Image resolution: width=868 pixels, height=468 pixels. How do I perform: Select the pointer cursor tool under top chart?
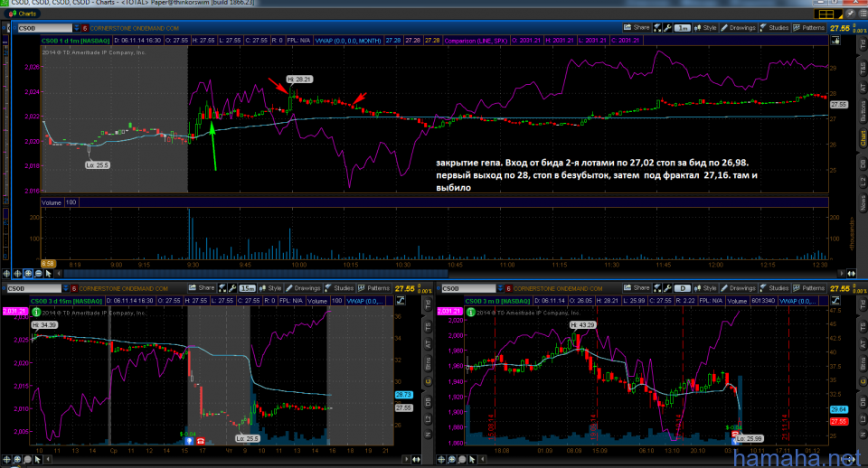coord(49,273)
